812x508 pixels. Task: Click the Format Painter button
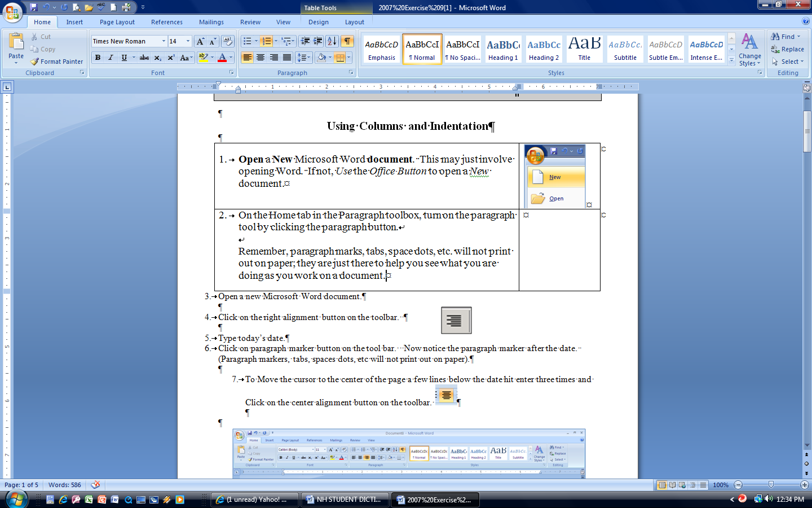[56, 62]
